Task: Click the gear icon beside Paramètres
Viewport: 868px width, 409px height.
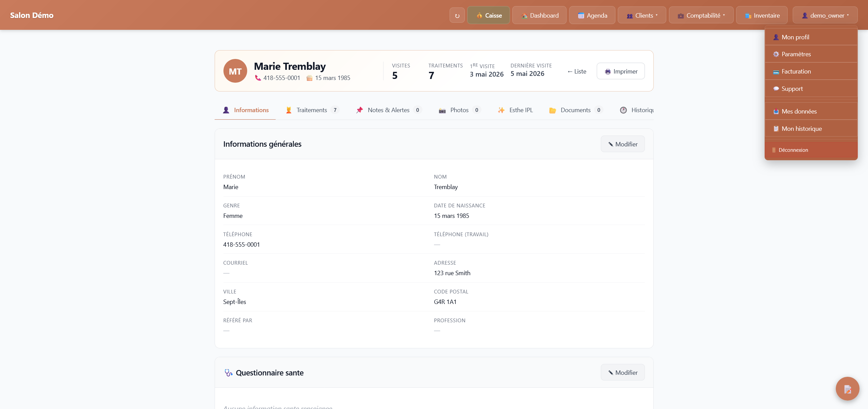Action: (x=776, y=54)
